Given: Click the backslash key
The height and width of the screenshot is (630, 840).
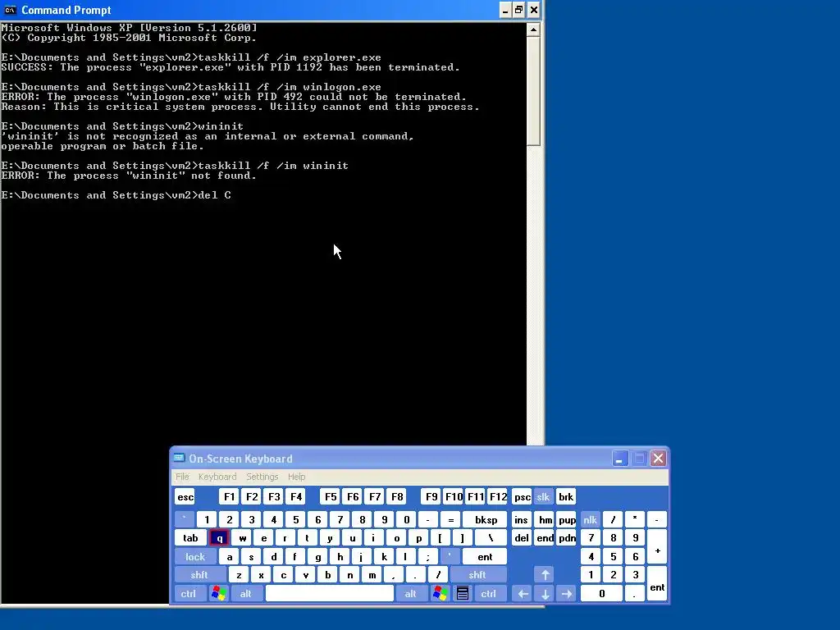Looking at the screenshot, I should point(491,538).
